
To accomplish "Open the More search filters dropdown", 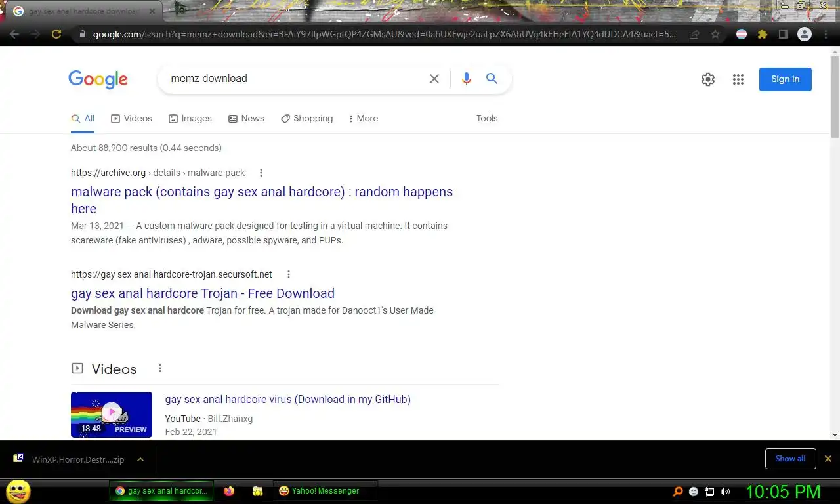I will click(363, 118).
